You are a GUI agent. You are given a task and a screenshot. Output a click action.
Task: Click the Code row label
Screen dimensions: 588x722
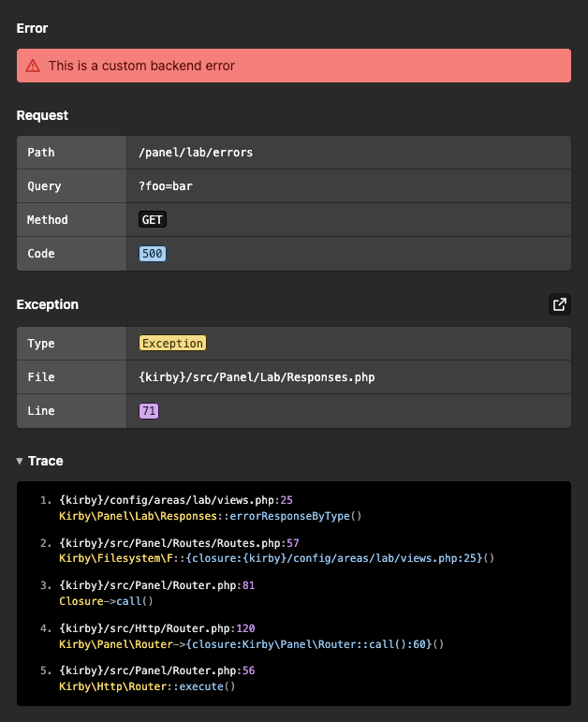[41, 253]
